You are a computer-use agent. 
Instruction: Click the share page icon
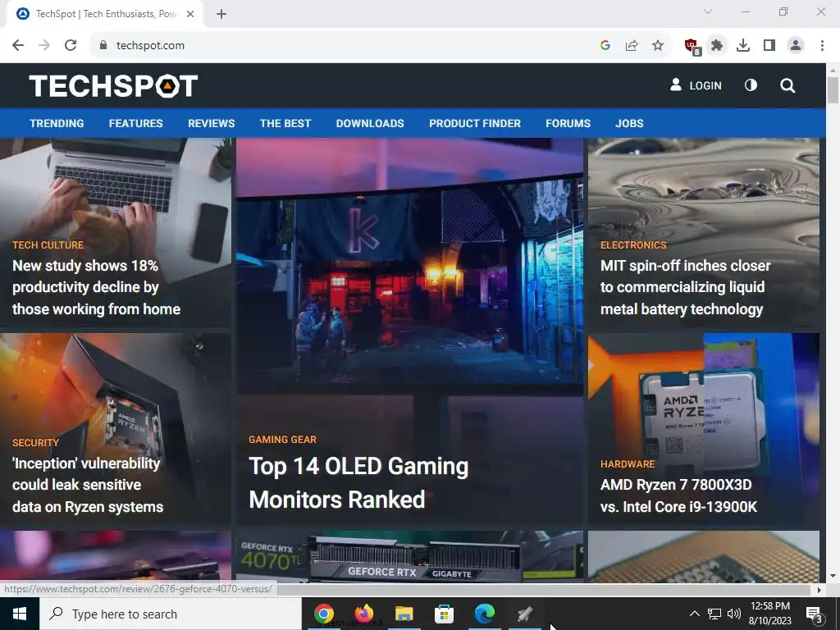[x=632, y=46]
